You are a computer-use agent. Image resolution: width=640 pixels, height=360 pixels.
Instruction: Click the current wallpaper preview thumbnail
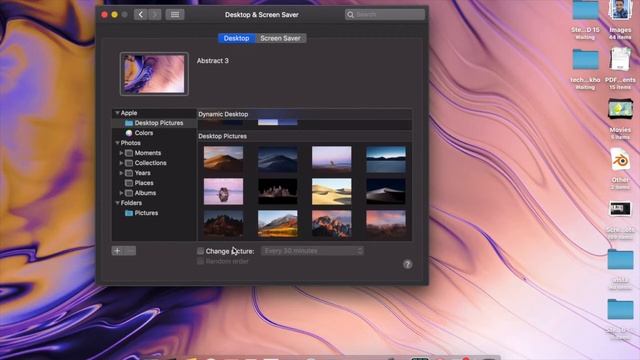(x=154, y=74)
